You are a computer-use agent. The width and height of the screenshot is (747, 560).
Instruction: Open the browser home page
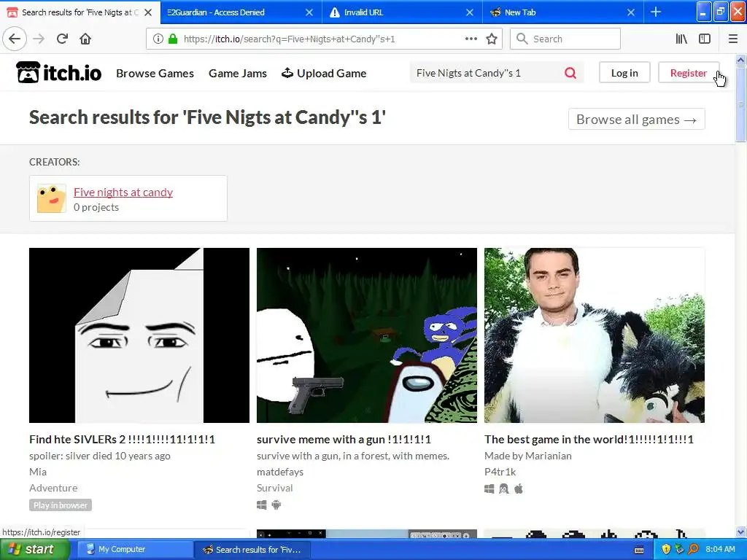click(x=85, y=39)
